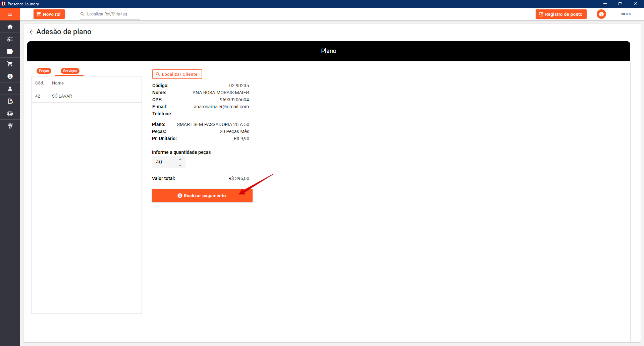Image resolution: width=644 pixels, height=346 pixels.
Task: Click Localizar Cliente button
Action: tap(177, 74)
